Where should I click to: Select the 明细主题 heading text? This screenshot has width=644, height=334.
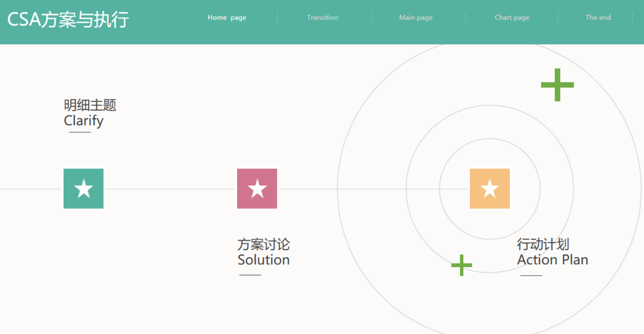90,105
